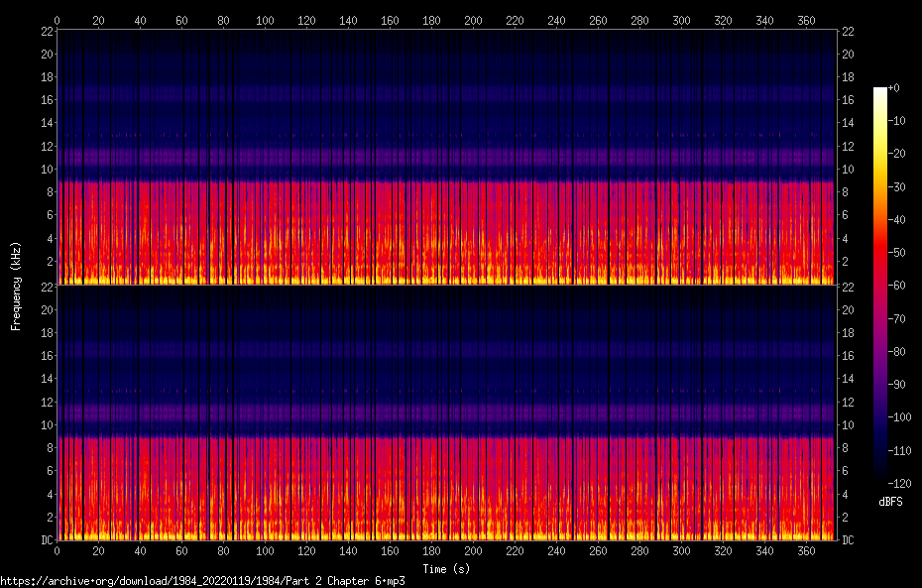Screen dimensions: 922x588
Task: Click the "Time (s)" axis label
Action: [445, 569]
